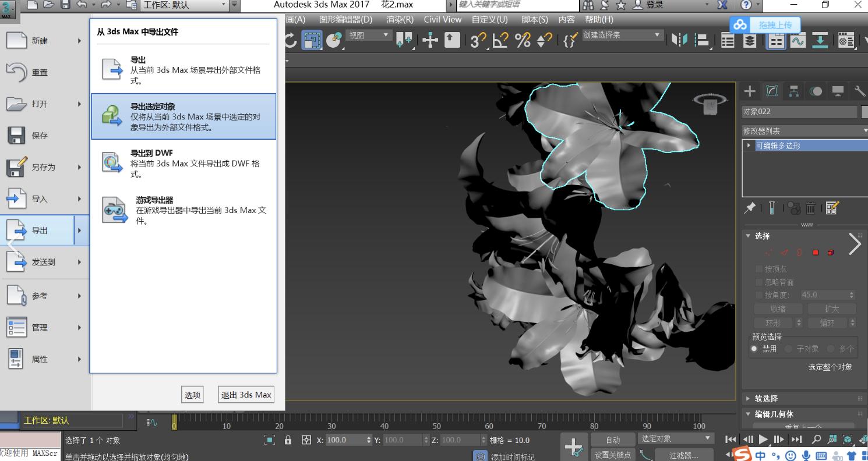Viewport: 868px width, 461px height.
Task: Click the X coordinate field showing 100.0
Action: (x=345, y=441)
